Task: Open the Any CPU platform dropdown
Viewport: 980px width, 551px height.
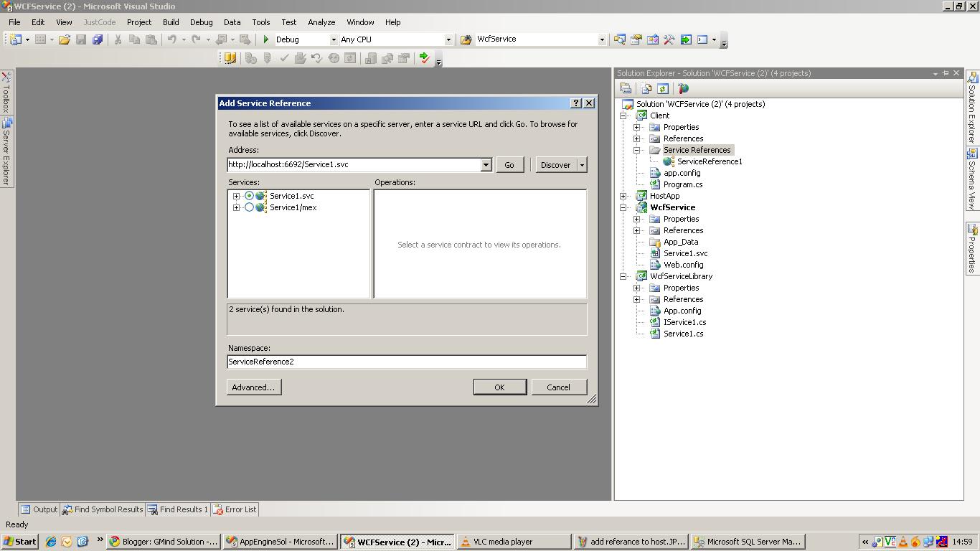Action: 448,39
